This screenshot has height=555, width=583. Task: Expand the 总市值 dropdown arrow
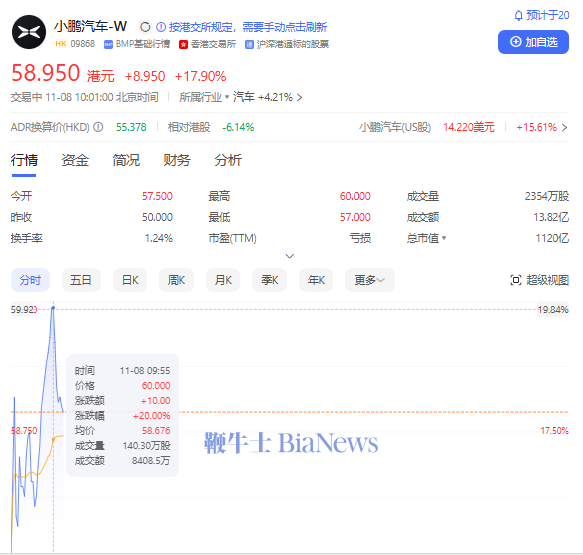click(x=444, y=238)
